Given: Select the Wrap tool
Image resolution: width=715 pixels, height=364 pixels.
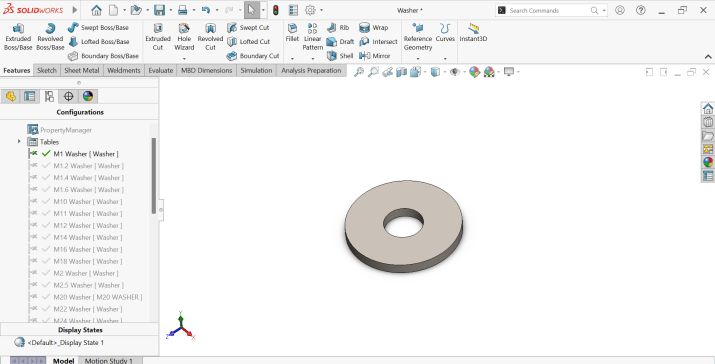Looking at the screenshot, I should [x=373, y=27].
